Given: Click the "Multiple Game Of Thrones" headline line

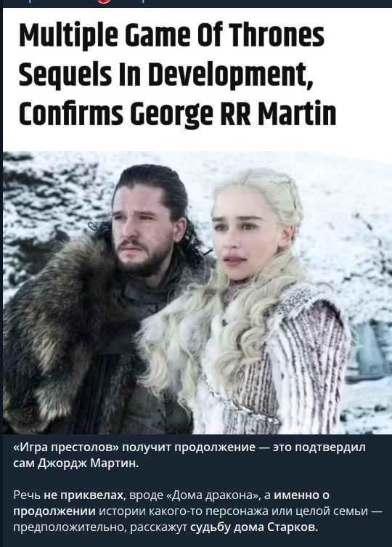Looking at the screenshot, I should [171, 36].
